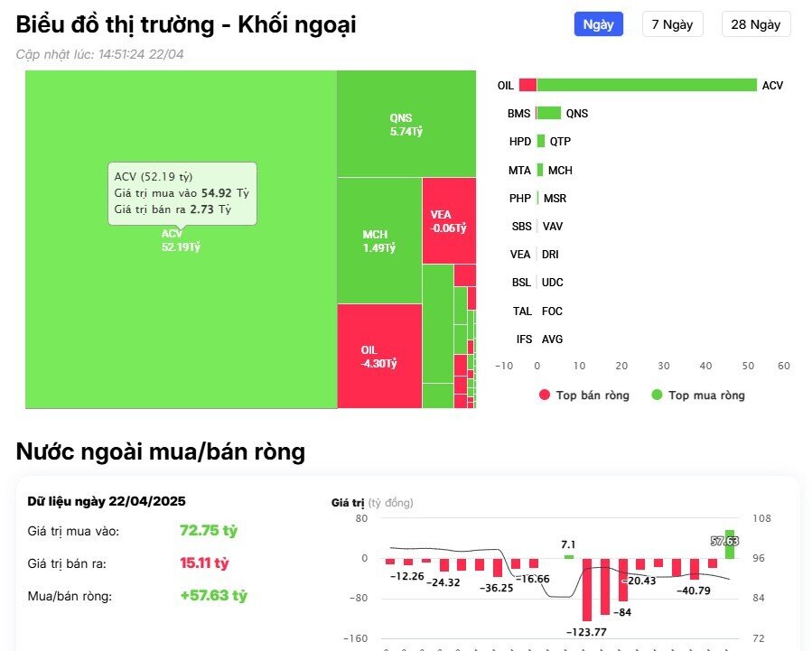Screen dimensions: 812x651
Task: Toggle the "Top bán ròng" legend entry
Action: 583,395
